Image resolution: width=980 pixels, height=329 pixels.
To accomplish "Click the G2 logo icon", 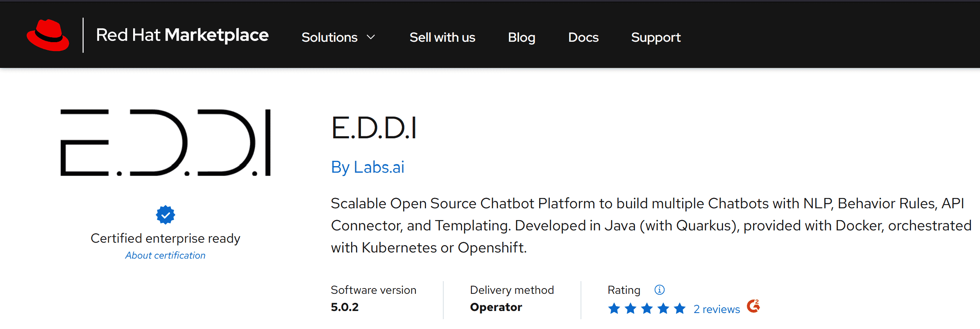I will click(x=753, y=306).
